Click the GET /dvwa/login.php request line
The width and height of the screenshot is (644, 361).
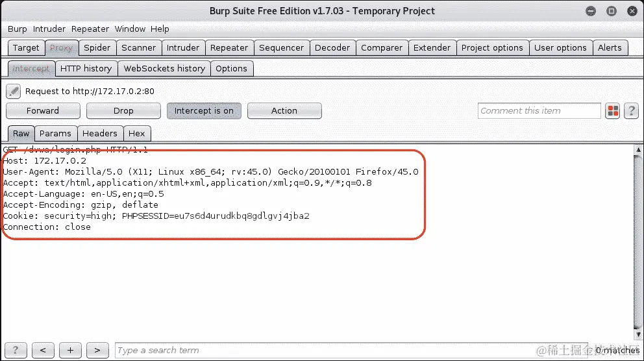(x=75, y=149)
